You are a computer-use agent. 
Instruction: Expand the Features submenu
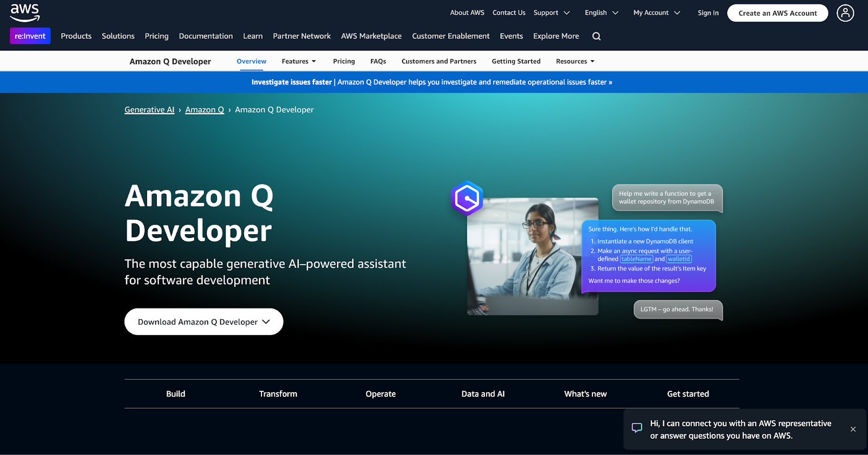point(299,61)
